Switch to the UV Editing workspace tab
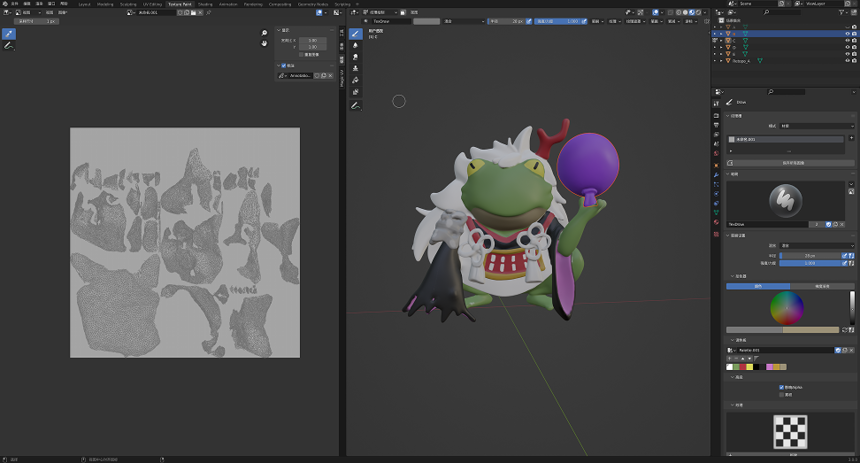The height and width of the screenshot is (463, 860). pyautogui.click(x=152, y=4)
